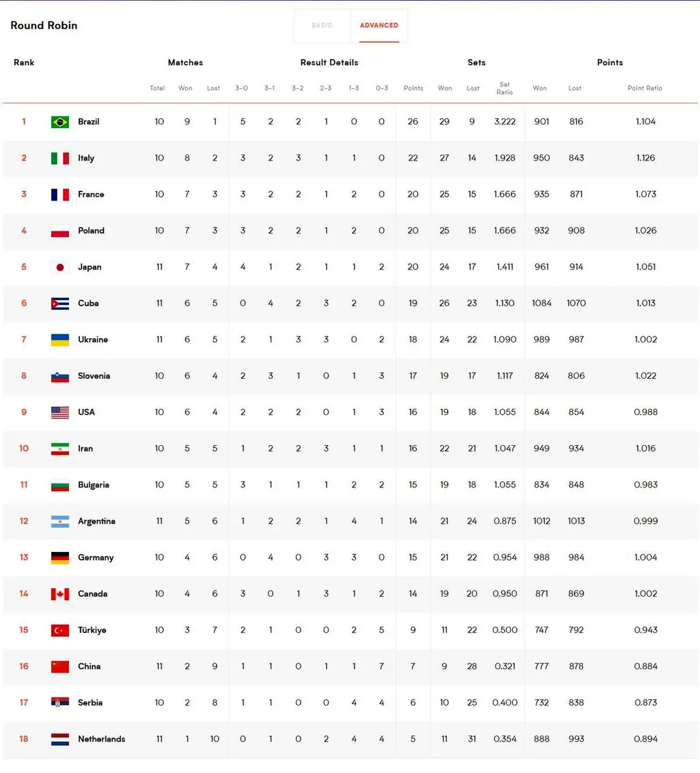Click the Set Ratio column header
Screen dimensions: 700x773
tap(505, 88)
